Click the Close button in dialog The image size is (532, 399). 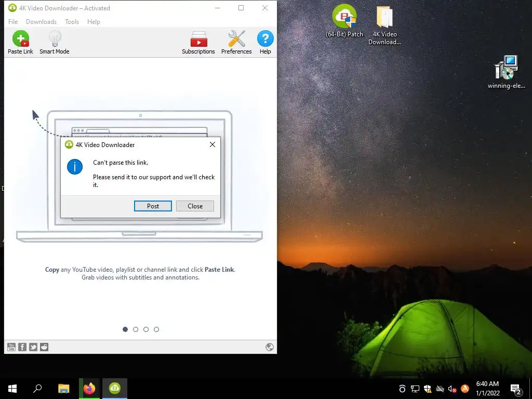195,206
